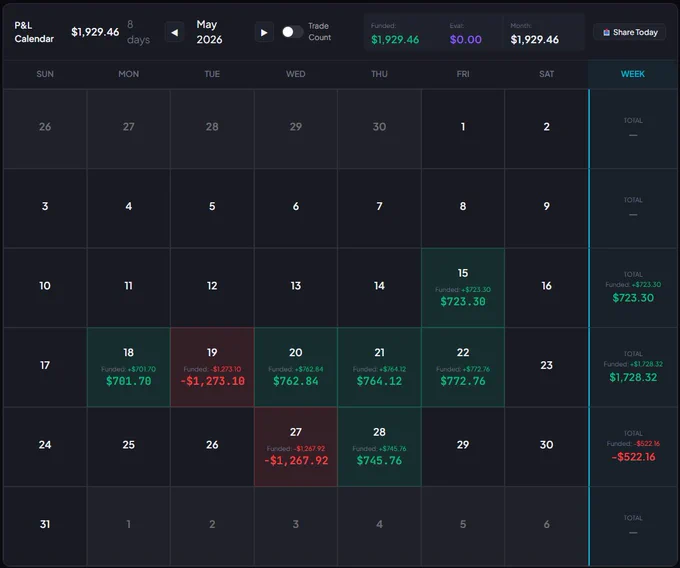Select the day cell for May 25
680x568 pixels.
[128, 447]
